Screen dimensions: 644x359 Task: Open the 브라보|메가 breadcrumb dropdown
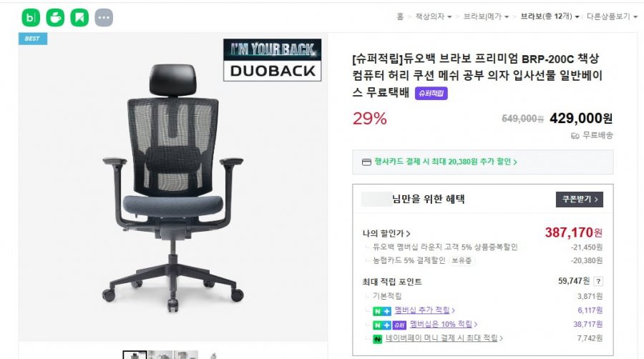[x=486, y=16]
